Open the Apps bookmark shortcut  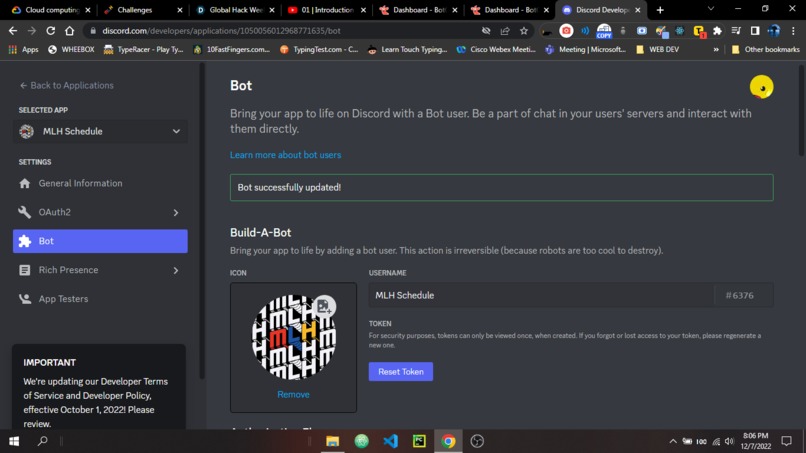click(x=24, y=49)
